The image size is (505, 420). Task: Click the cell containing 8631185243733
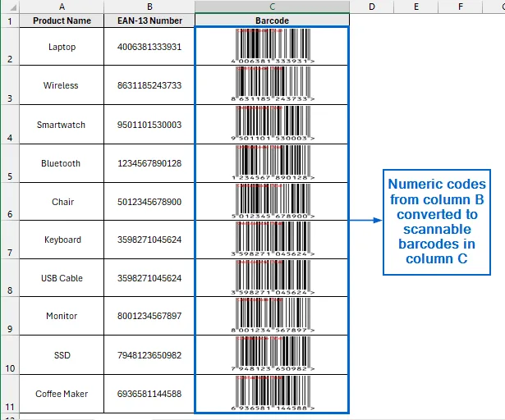tap(149, 85)
